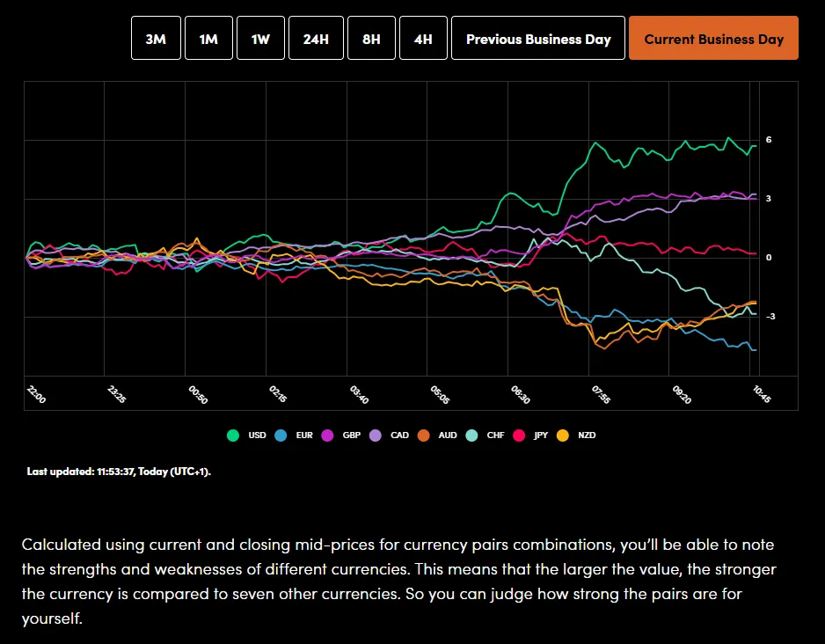Toggle CHF series via teal legend dot

tap(471, 435)
